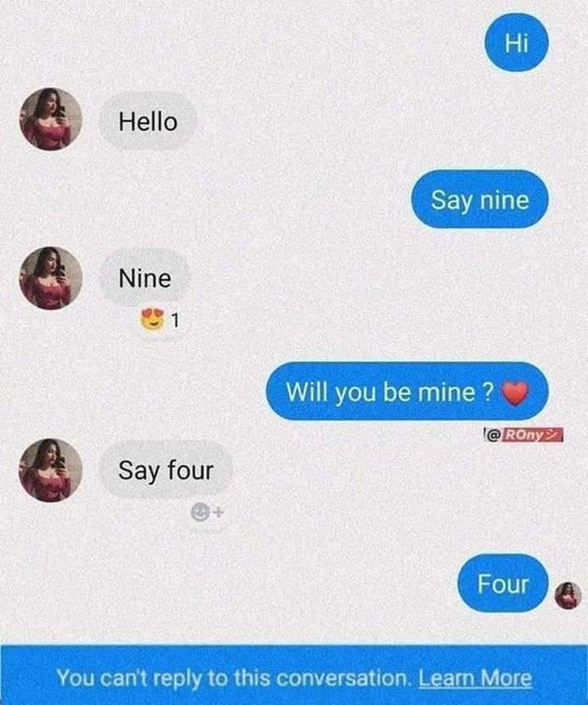Click the Learn More link

click(x=475, y=679)
